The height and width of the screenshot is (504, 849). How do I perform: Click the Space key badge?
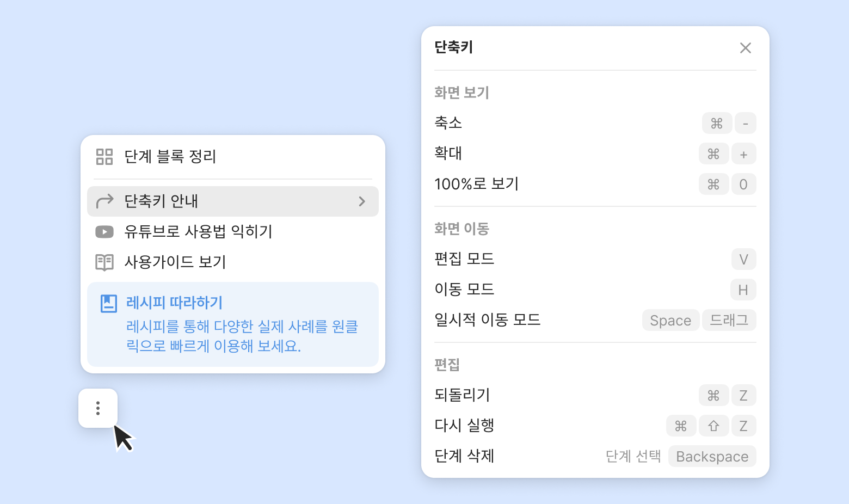[670, 321]
